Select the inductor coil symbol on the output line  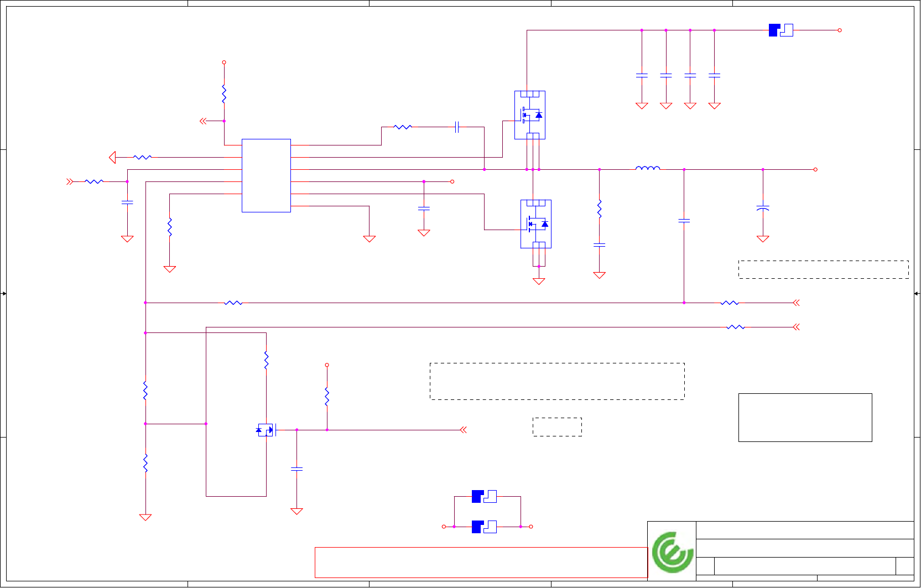[647, 168]
